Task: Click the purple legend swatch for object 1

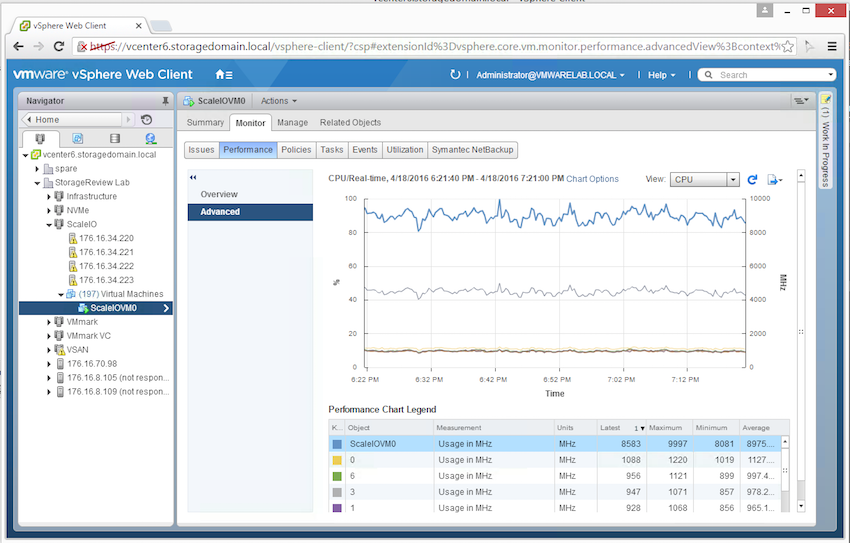Action: 337,508
